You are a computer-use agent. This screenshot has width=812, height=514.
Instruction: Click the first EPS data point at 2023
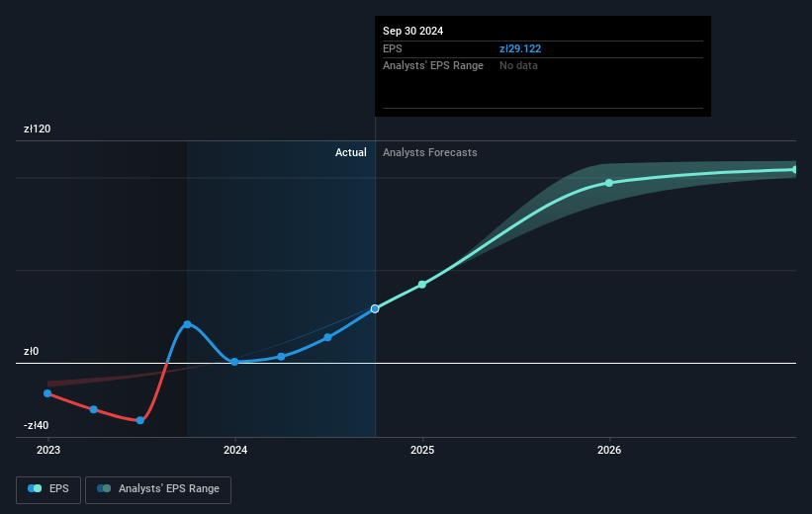[x=47, y=393]
